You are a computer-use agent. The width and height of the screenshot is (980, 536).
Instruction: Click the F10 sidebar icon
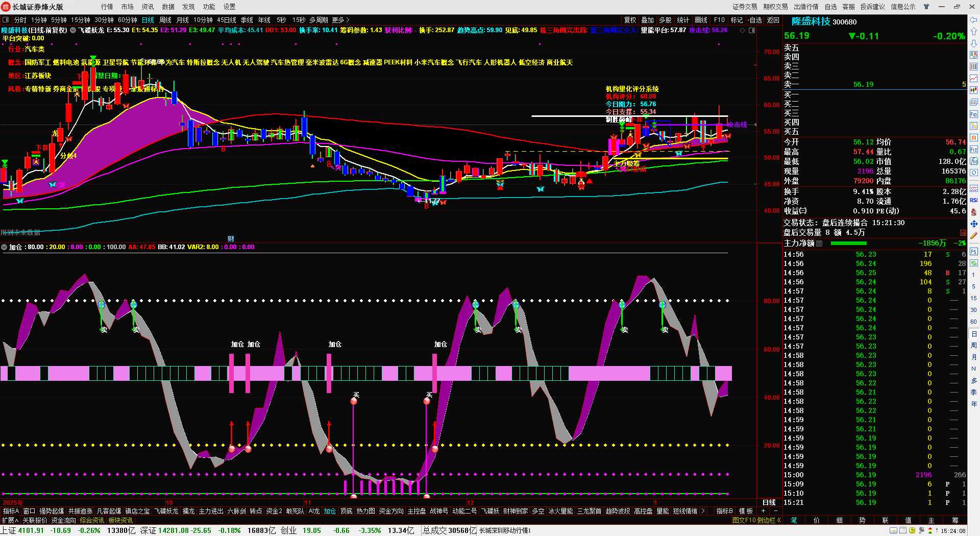point(974,114)
